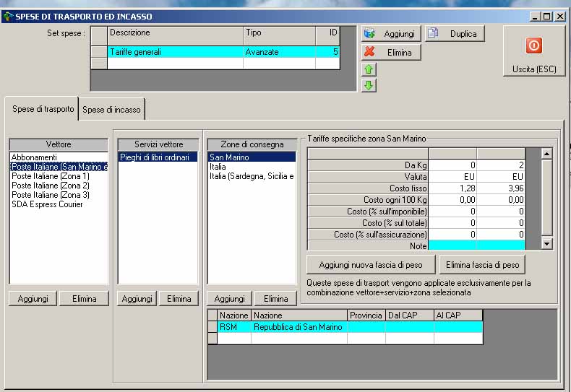Select Italia (Sardegna, Sicilia e zone

tap(252, 176)
